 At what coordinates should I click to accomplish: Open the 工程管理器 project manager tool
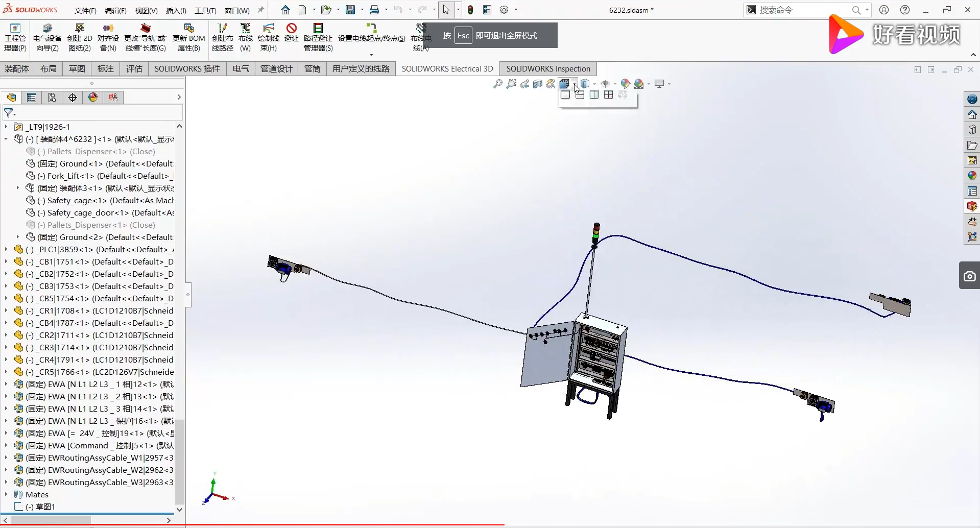15,37
